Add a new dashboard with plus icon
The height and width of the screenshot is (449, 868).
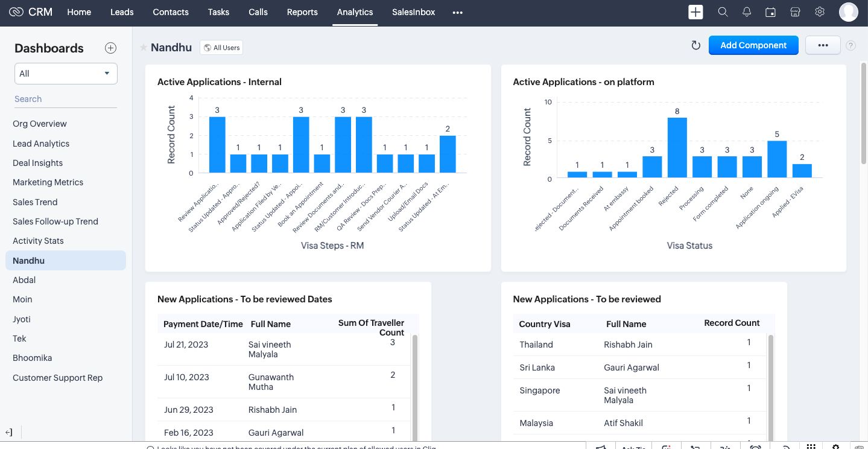point(110,48)
